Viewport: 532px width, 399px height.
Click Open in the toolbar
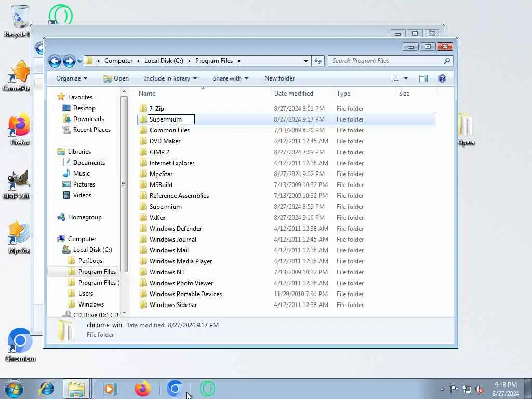(x=116, y=79)
